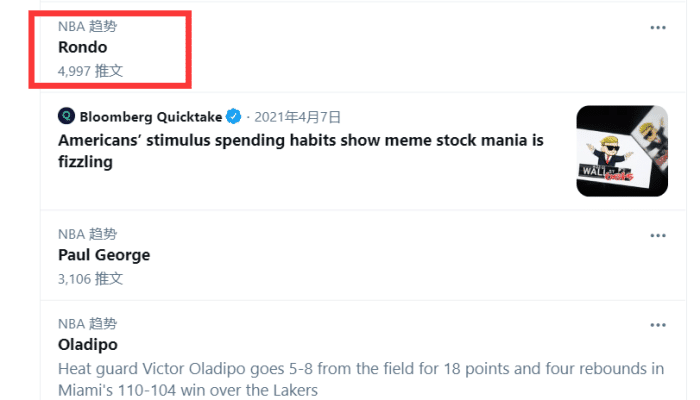The width and height of the screenshot is (700, 400).
Task: Click the Miami's 110-104 win text line
Action: tap(188, 390)
